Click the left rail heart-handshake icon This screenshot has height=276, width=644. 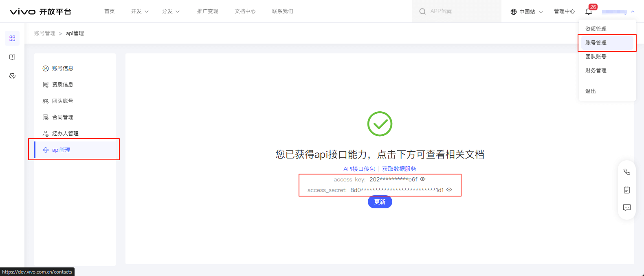click(12, 76)
